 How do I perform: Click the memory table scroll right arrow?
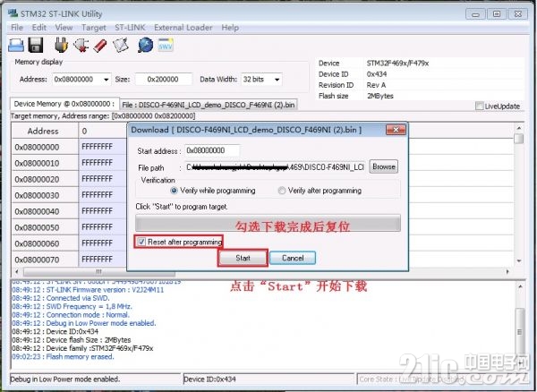pyautogui.click(x=507, y=272)
